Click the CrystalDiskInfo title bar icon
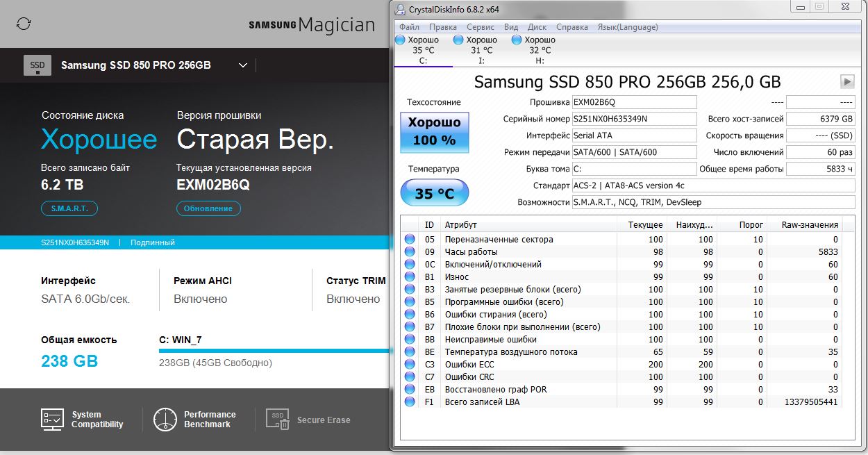 [x=401, y=9]
